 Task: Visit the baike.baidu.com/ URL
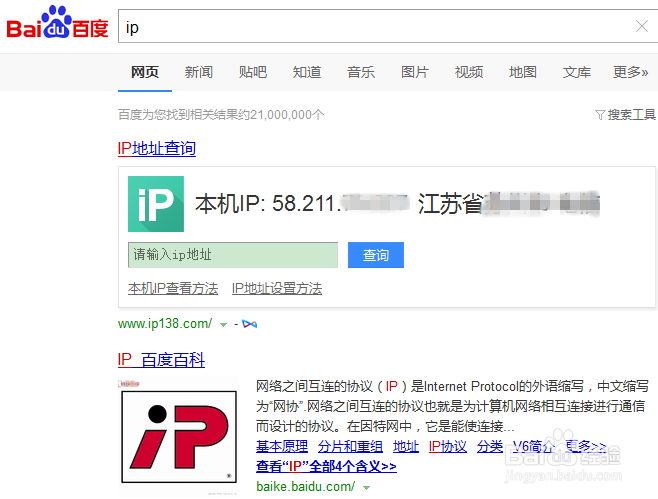tap(306, 487)
